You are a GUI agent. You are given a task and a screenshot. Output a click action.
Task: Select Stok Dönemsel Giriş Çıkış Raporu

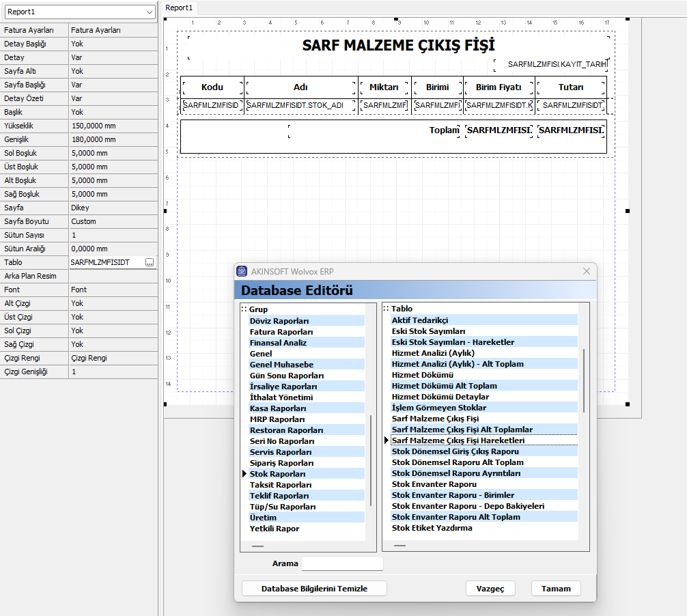(484, 451)
